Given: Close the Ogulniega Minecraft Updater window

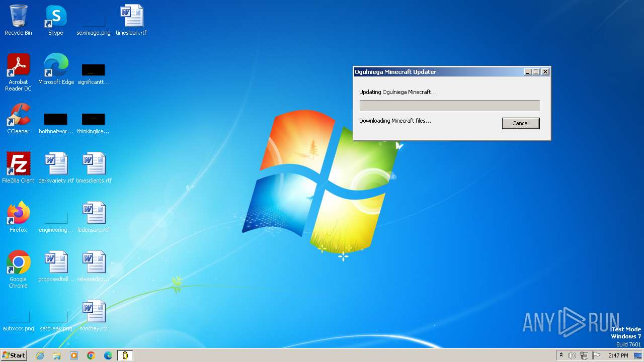Looking at the screenshot, I should pos(545,72).
